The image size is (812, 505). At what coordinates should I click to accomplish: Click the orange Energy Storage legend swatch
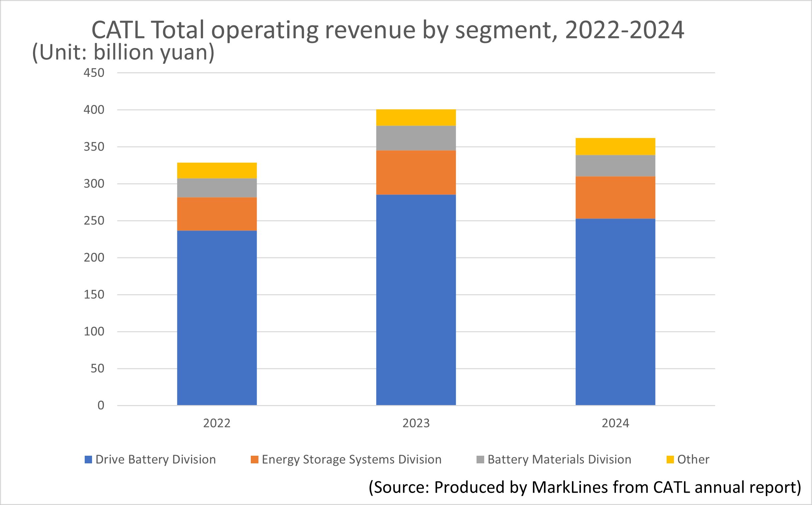pyautogui.click(x=254, y=460)
